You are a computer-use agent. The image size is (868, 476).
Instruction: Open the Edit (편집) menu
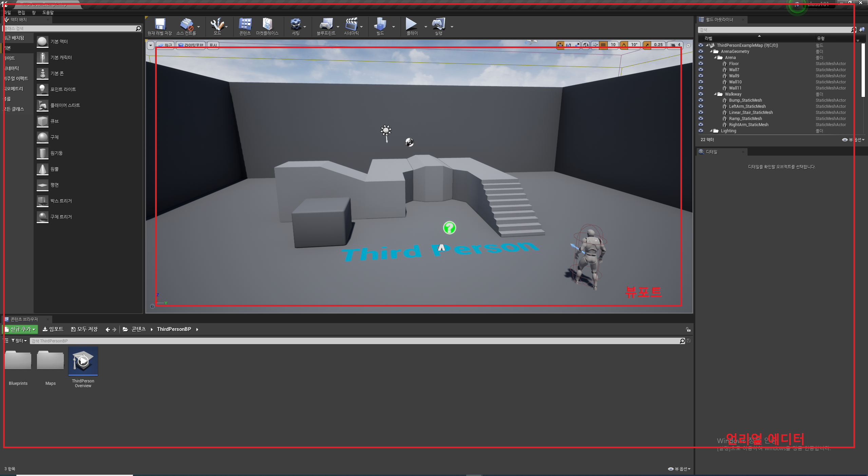point(21,13)
